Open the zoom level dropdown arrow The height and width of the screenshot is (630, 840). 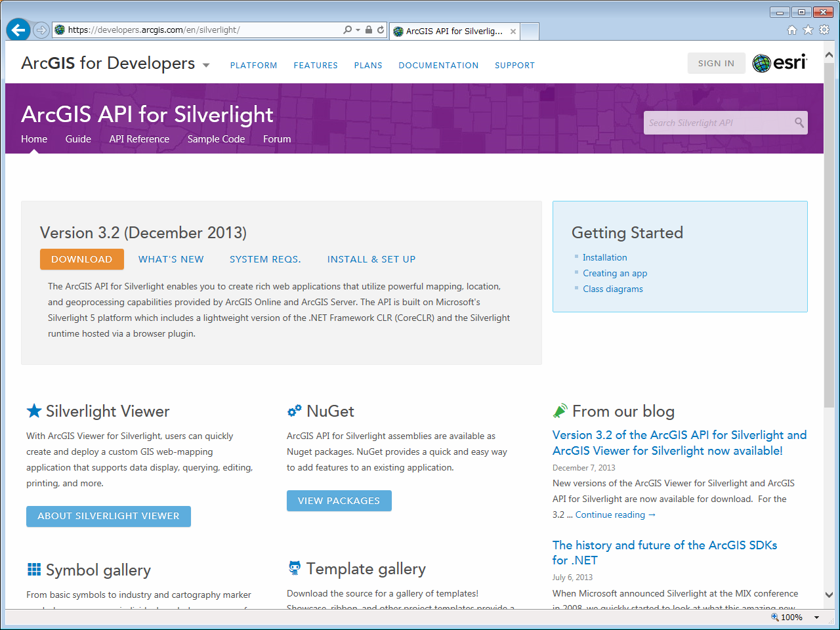pos(816,618)
